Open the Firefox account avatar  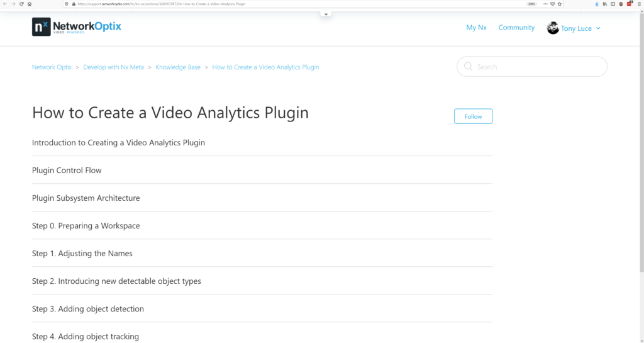point(621,4)
